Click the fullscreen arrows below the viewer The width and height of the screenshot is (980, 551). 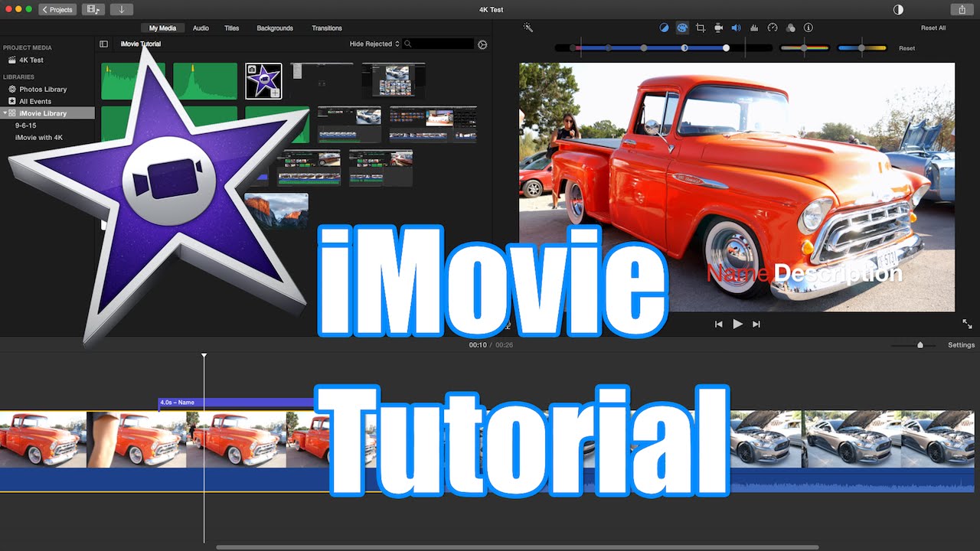coord(967,324)
